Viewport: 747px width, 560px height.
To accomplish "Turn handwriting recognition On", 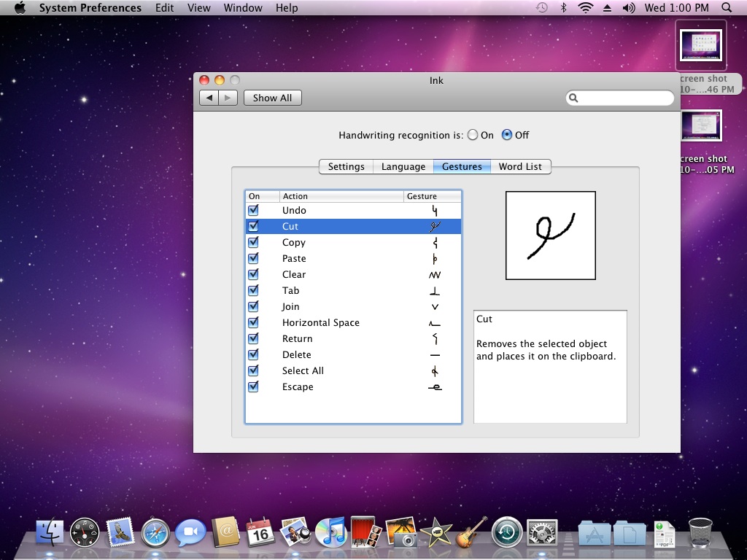I will [473, 135].
